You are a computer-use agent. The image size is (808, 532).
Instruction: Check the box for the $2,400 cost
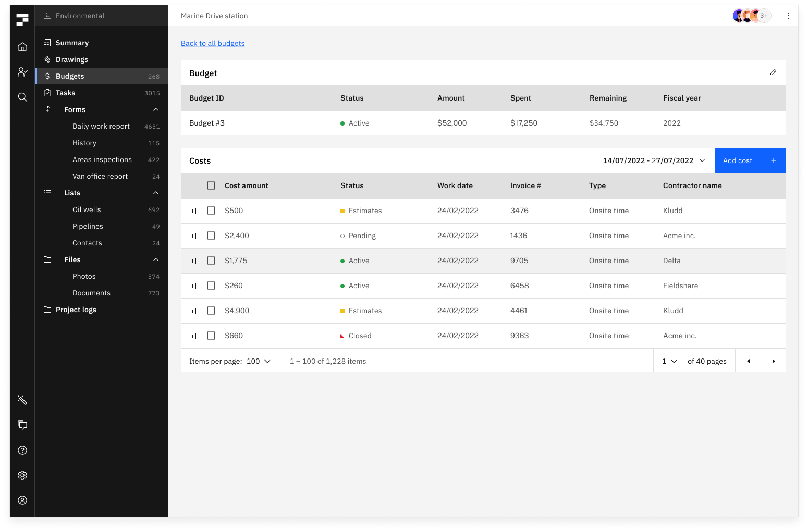point(211,236)
